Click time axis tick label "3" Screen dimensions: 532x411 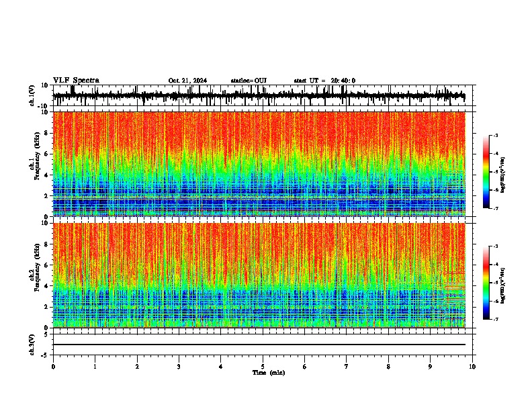tap(179, 367)
